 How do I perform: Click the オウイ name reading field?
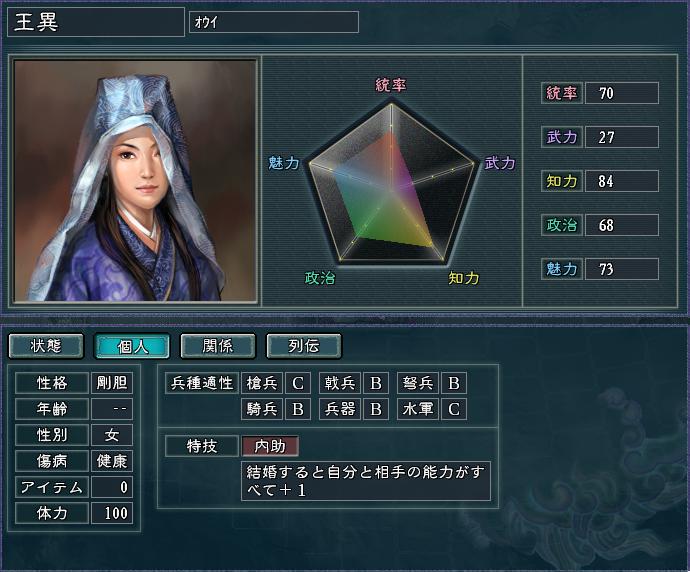274,22
